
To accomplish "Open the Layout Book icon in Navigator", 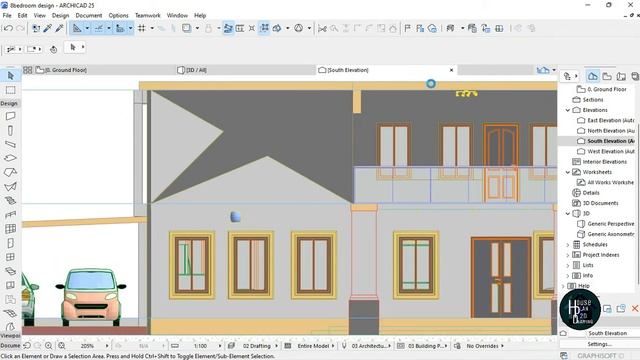I will click(621, 76).
